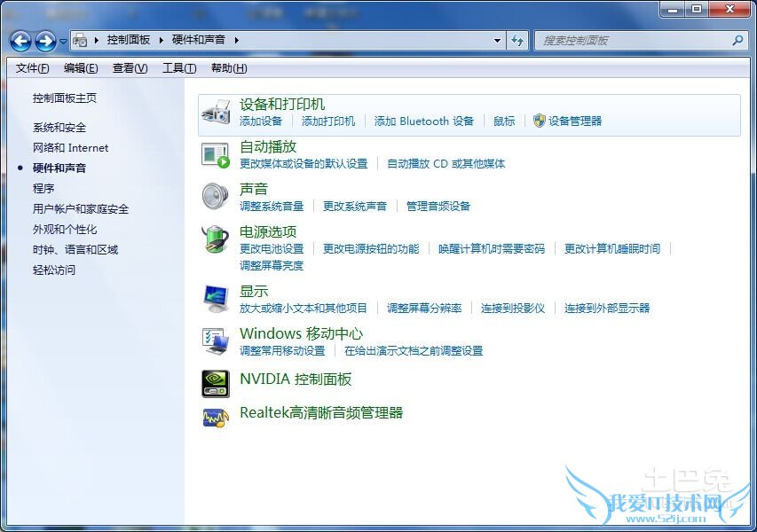Expand the arrow after 硬件和声音 breadcrumb
This screenshot has width=757, height=532.
[237, 40]
